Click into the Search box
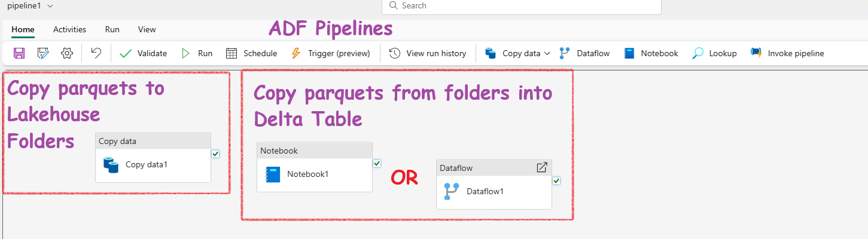The image size is (868, 239). (522, 6)
